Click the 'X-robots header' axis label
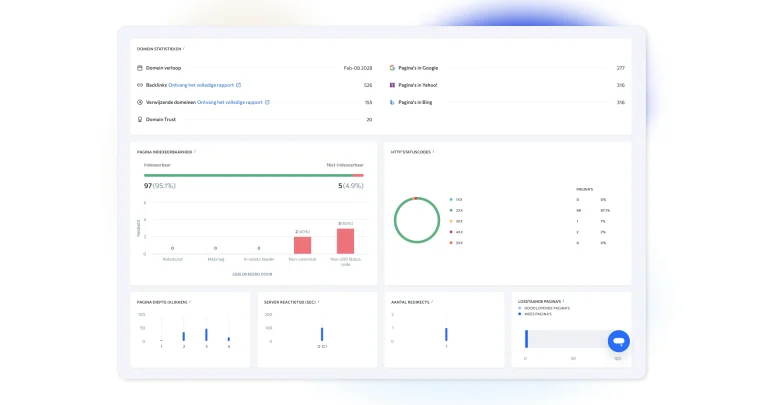The height and width of the screenshot is (405, 768). coord(259,259)
